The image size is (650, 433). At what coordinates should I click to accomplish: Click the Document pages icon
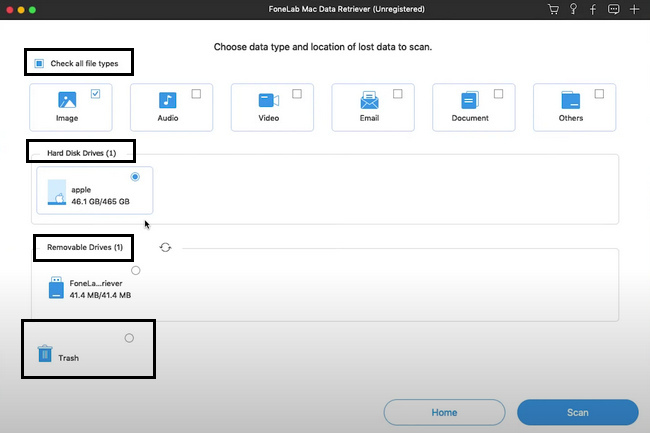tap(470, 100)
